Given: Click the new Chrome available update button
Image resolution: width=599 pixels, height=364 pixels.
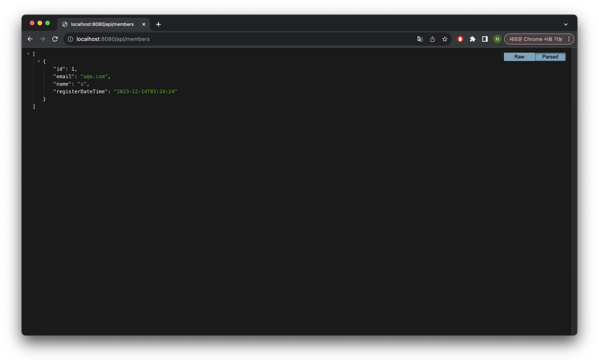Looking at the screenshot, I should tap(536, 39).
